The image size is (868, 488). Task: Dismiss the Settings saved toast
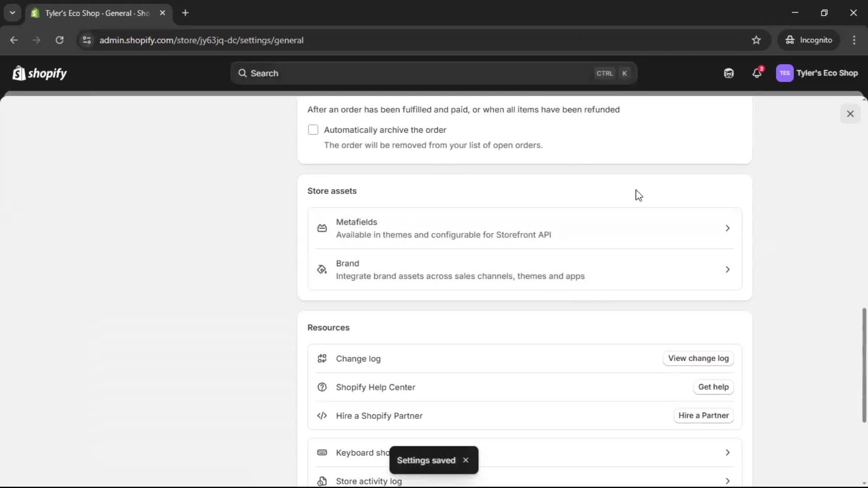click(466, 460)
